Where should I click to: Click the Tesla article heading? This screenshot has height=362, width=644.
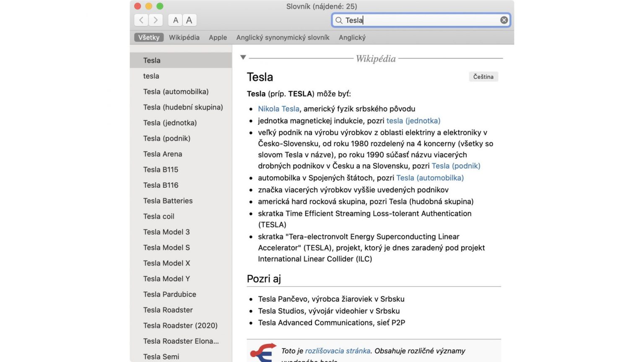coord(260,77)
